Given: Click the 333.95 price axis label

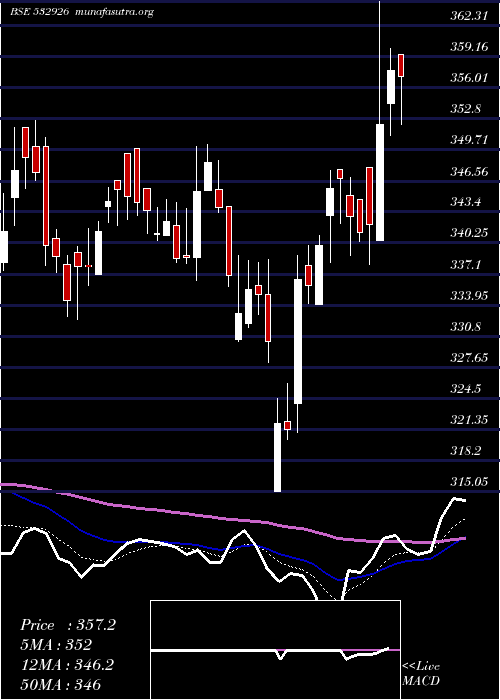Looking at the screenshot, I should click(x=468, y=296).
